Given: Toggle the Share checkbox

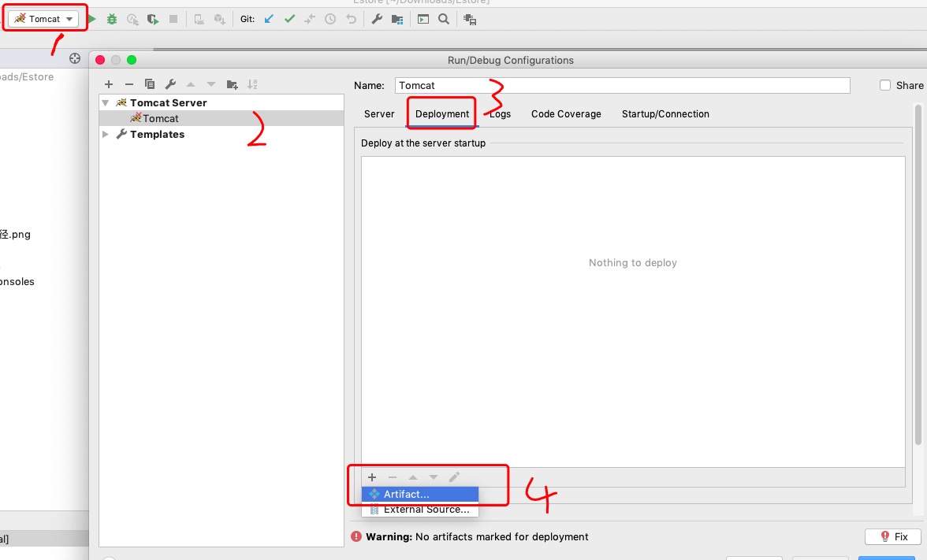Looking at the screenshot, I should click(x=885, y=85).
